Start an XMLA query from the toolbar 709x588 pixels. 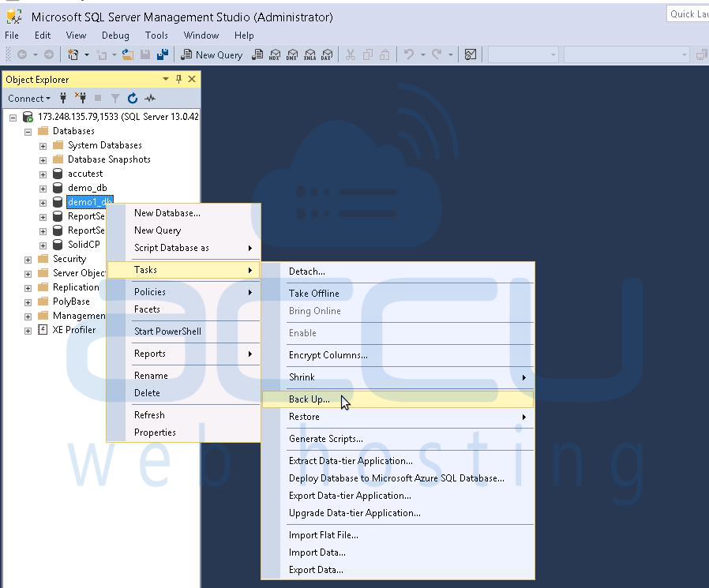tap(309, 54)
